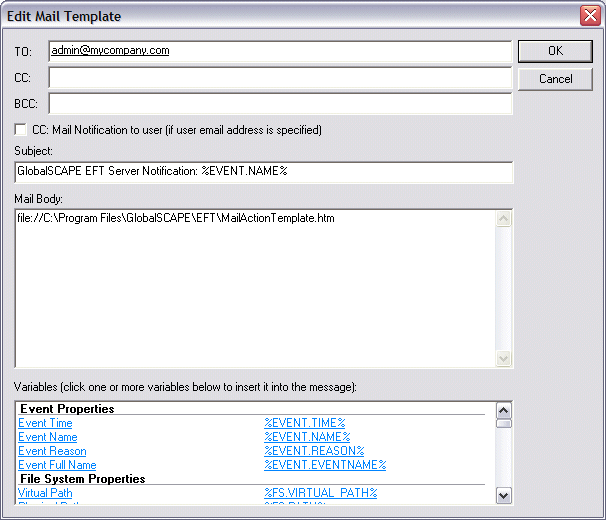The image size is (606, 520).
Task: Click Variables list scroll up arrow
Action: 504,411
